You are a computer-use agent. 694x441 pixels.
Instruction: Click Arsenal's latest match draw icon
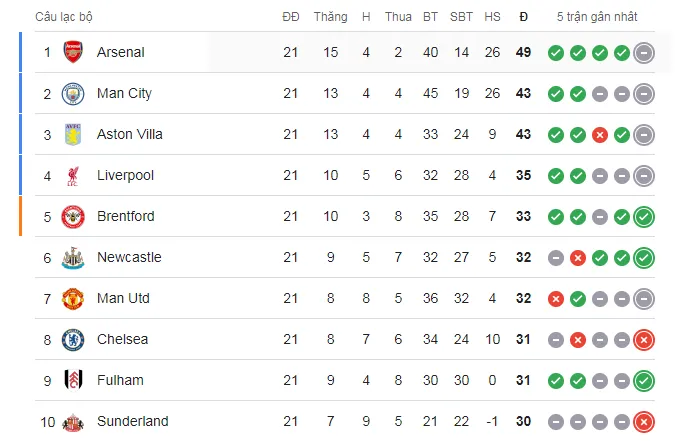[644, 52]
